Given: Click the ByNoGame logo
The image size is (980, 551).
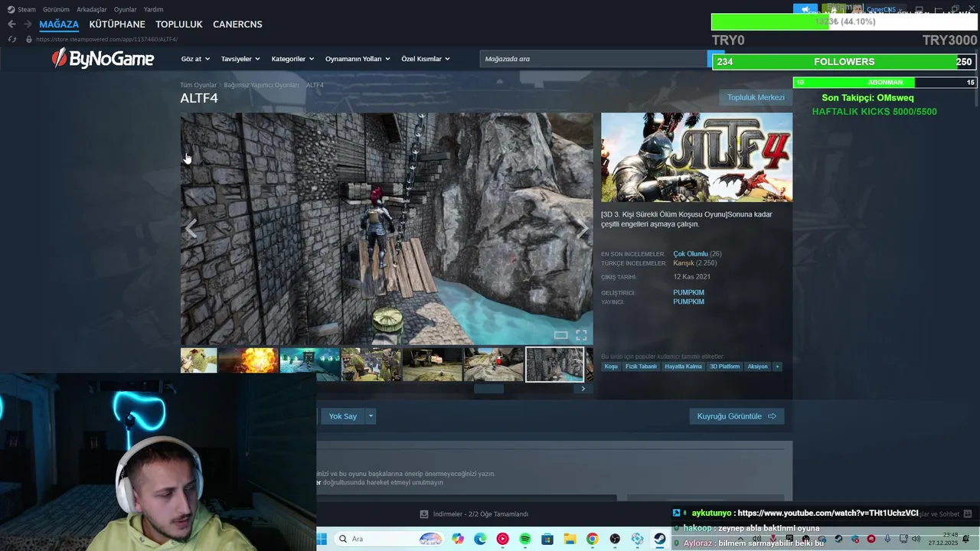Looking at the screenshot, I should point(103,58).
